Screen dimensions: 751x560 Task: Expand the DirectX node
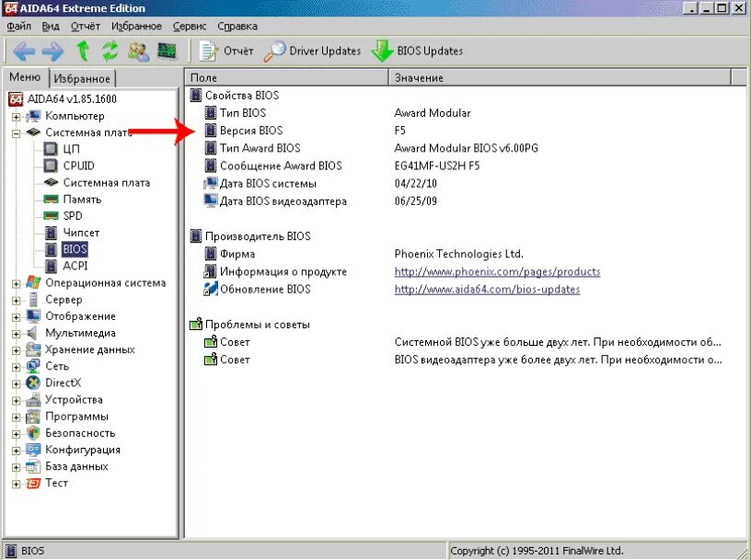click(16, 383)
